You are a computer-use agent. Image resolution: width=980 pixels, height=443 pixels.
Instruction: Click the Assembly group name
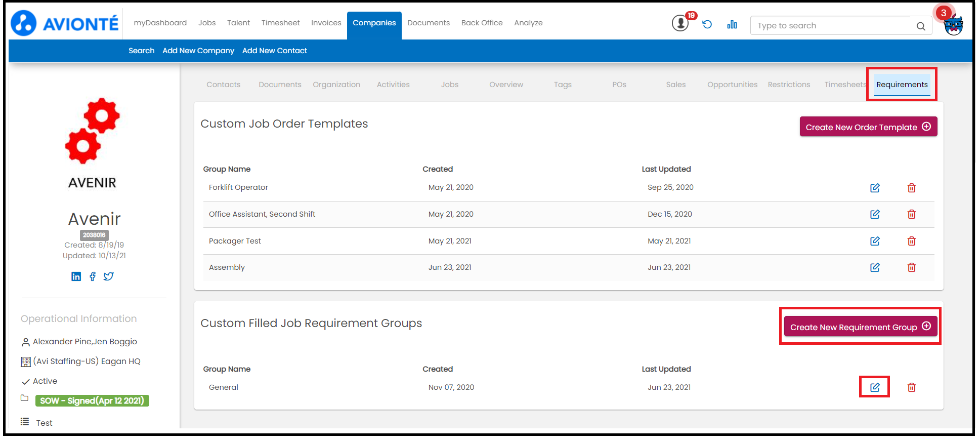pyautogui.click(x=227, y=267)
